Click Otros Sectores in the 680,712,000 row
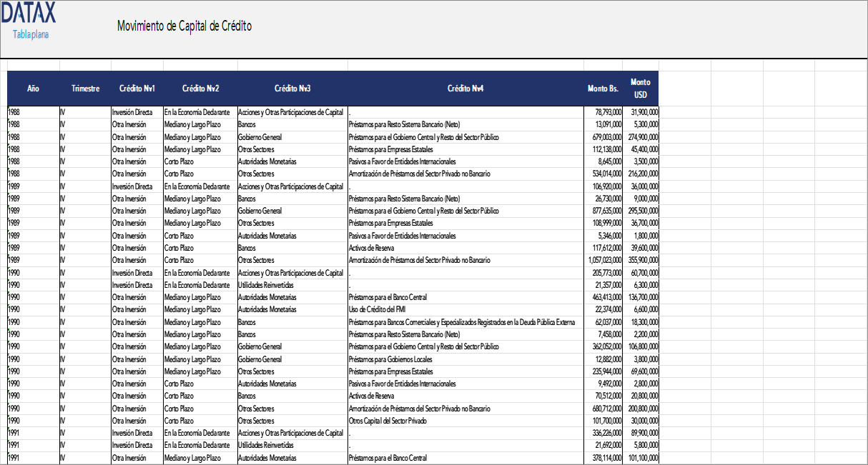868x465 pixels. [x=292, y=409]
